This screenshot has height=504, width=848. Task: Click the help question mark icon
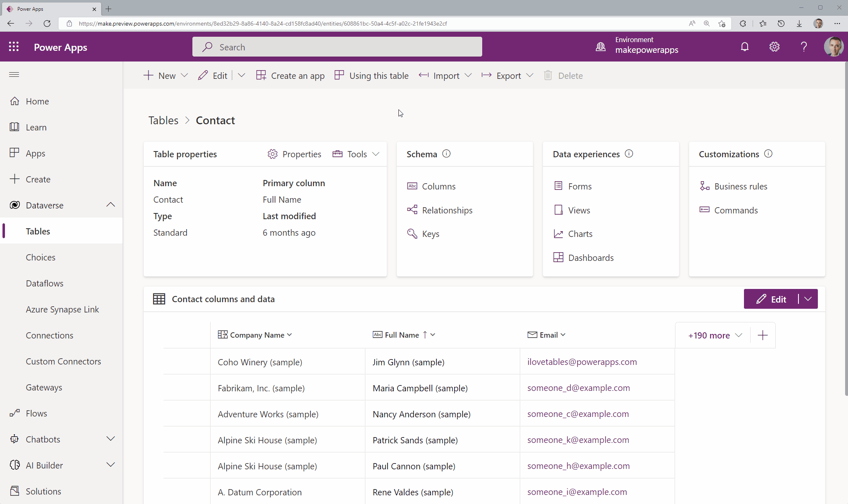click(803, 47)
